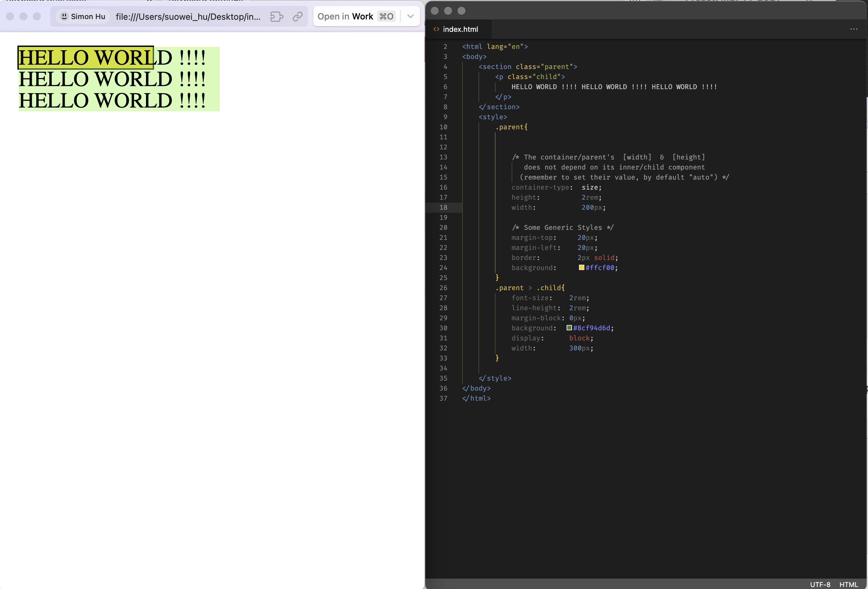Image resolution: width=868 pixels, height=589 pixels.
Task: Click the .parent{ selector on line 10
Action: click(x=511, y=127)
